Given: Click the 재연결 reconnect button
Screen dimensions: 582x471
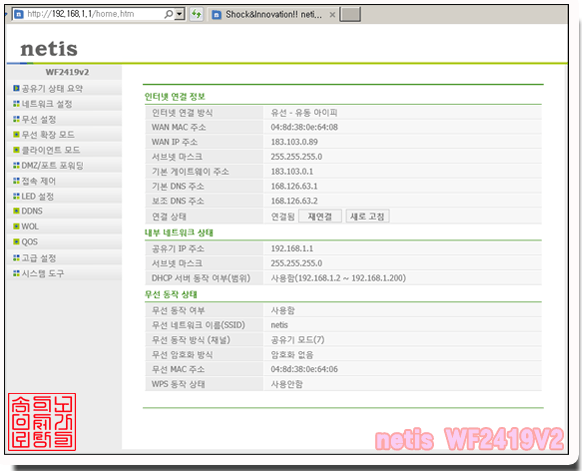Looking at the screenshot, I should pos(320,216).
